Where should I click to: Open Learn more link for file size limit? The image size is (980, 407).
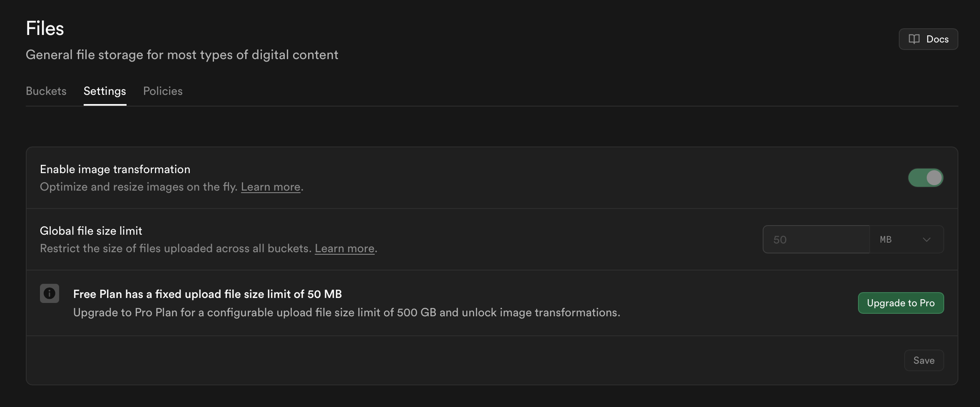tap(344, 248)
